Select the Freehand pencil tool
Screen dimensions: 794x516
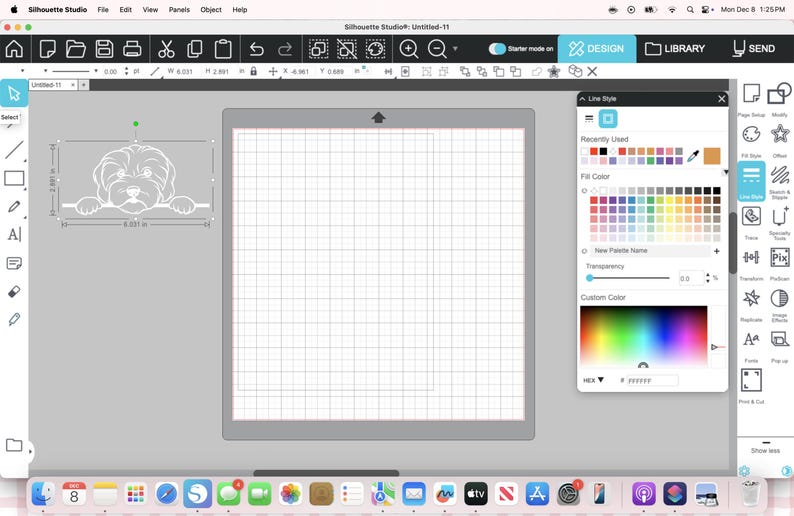point(14,207)
